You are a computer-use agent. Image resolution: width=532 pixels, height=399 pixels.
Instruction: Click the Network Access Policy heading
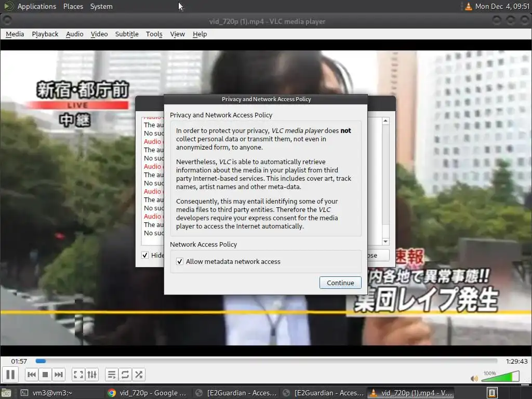[x=203, y=244]
